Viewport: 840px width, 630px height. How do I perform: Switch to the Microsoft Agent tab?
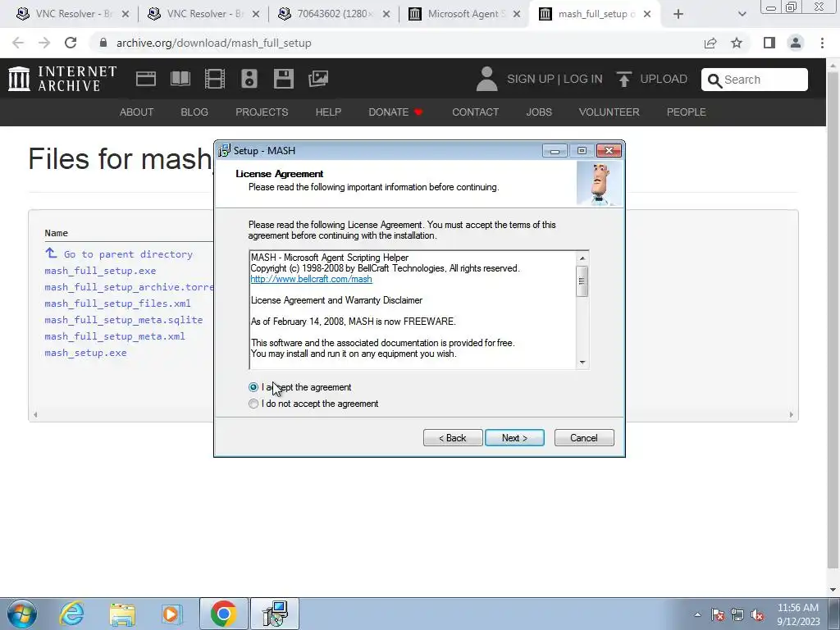464,14
